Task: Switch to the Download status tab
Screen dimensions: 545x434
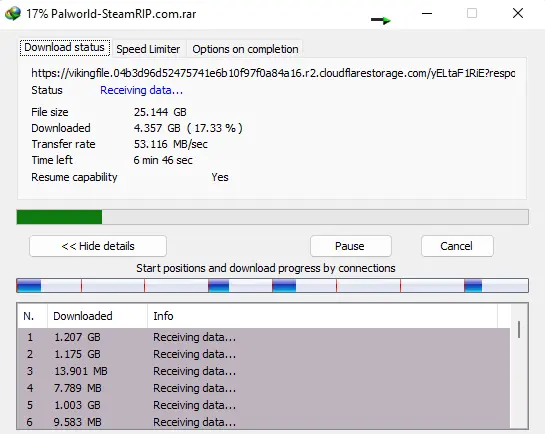Action: pos(65,48)
